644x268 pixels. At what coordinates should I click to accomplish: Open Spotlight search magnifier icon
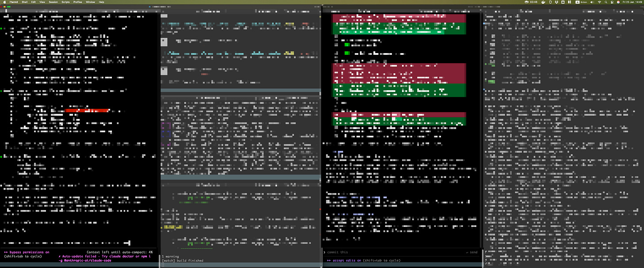click(606, 2)
